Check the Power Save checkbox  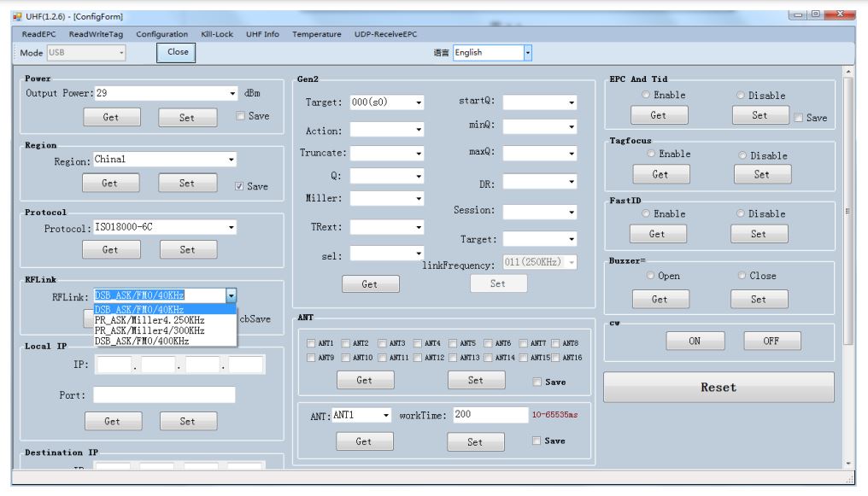(x=240, y=116)
